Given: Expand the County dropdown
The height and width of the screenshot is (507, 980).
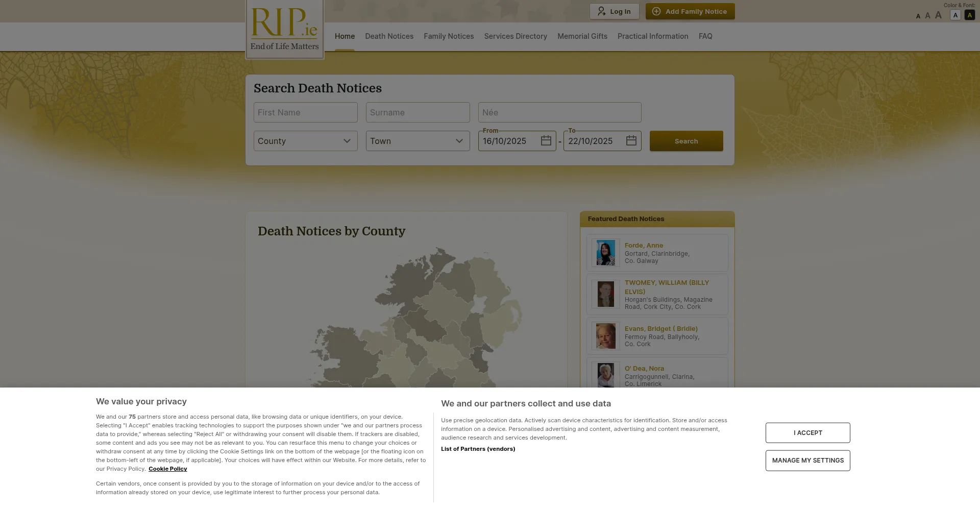Looking at the screenshot, I should tap(305, 141).
